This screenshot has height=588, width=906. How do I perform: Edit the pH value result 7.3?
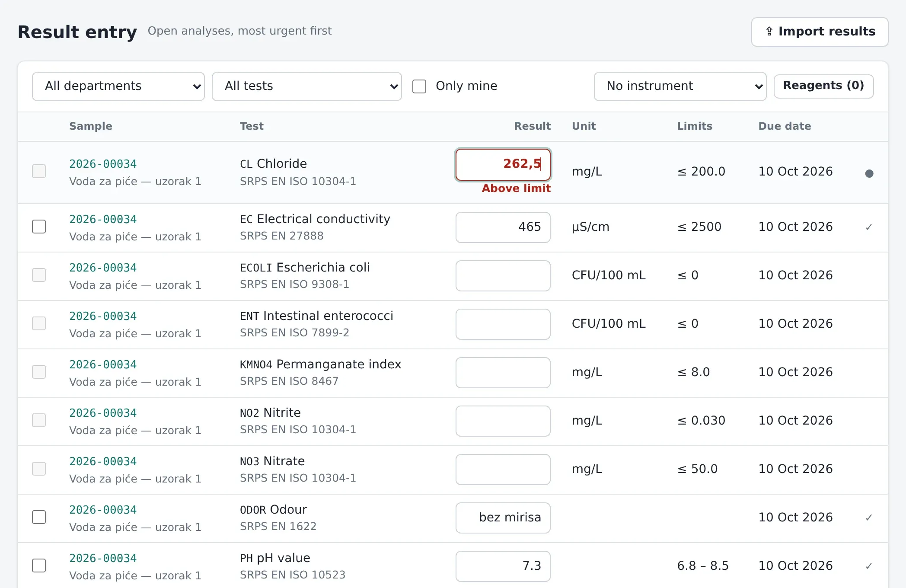coord(503,566)
